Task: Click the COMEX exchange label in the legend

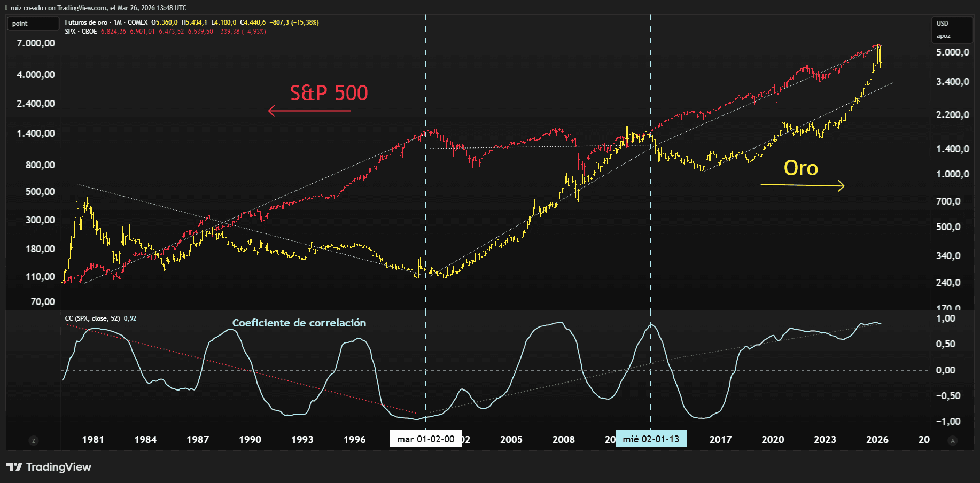Action: pos(139,23)
